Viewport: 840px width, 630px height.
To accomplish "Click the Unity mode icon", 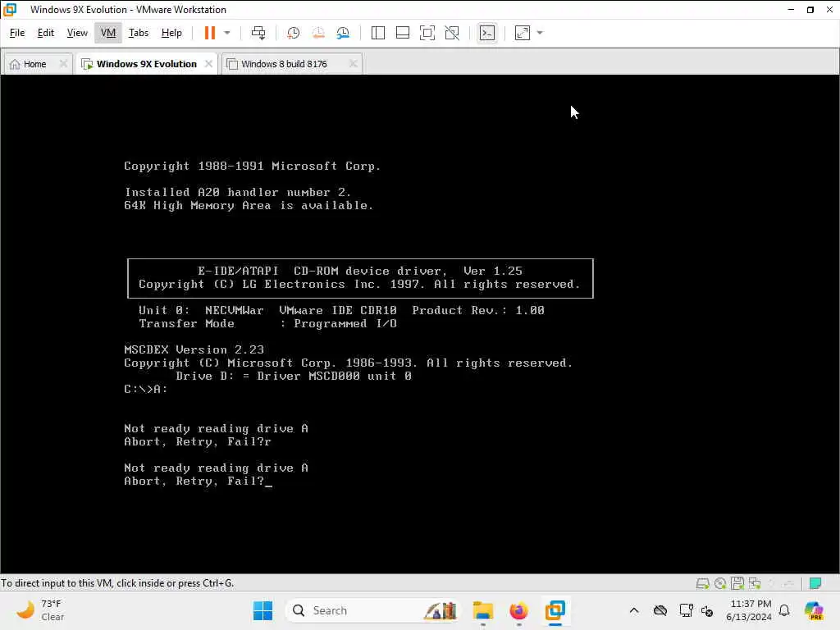I will (452, 33).
